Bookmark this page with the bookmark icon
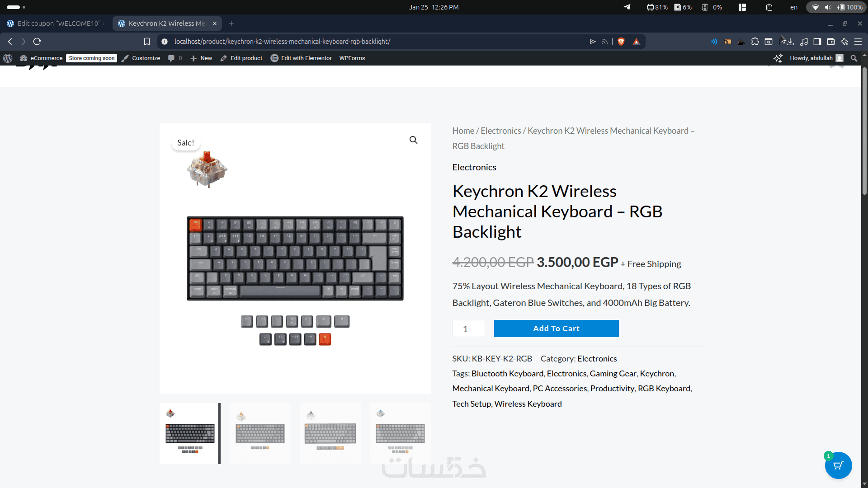The height and width of the screenshot is (488, 868). click(147, 42)
